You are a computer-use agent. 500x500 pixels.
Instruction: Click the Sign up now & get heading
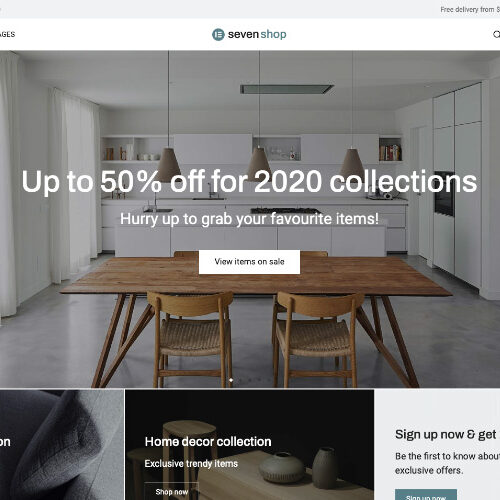coord(446,435)
